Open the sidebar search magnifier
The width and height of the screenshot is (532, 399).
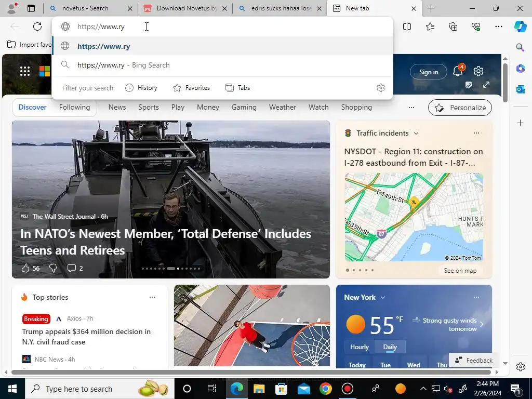pyautogui.click(x=520, y=47)
